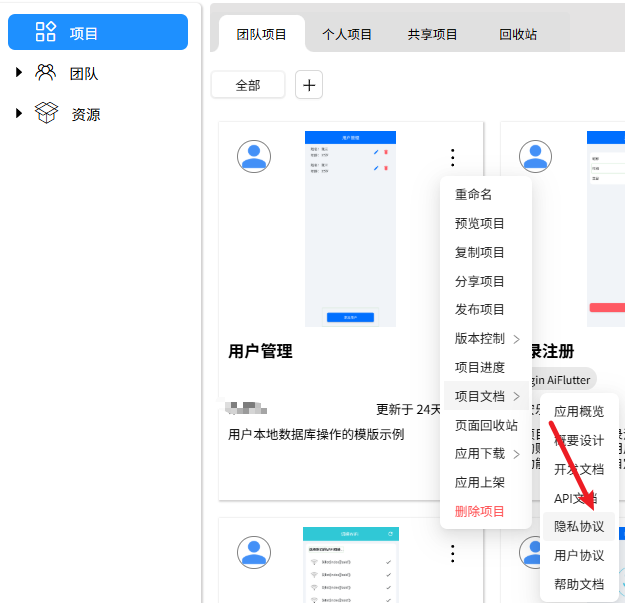625x603 pixels.
Task: Open 隐私协议 from submenu
Action: [x=579, y=526]
